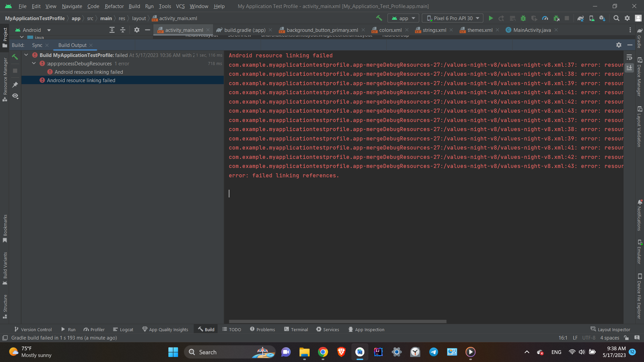Open the Resource Manager side panel
644x362 pixels.
coord(5,79)
